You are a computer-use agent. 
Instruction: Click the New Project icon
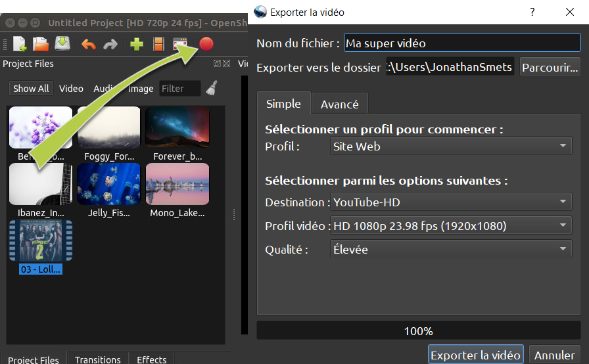20,44
